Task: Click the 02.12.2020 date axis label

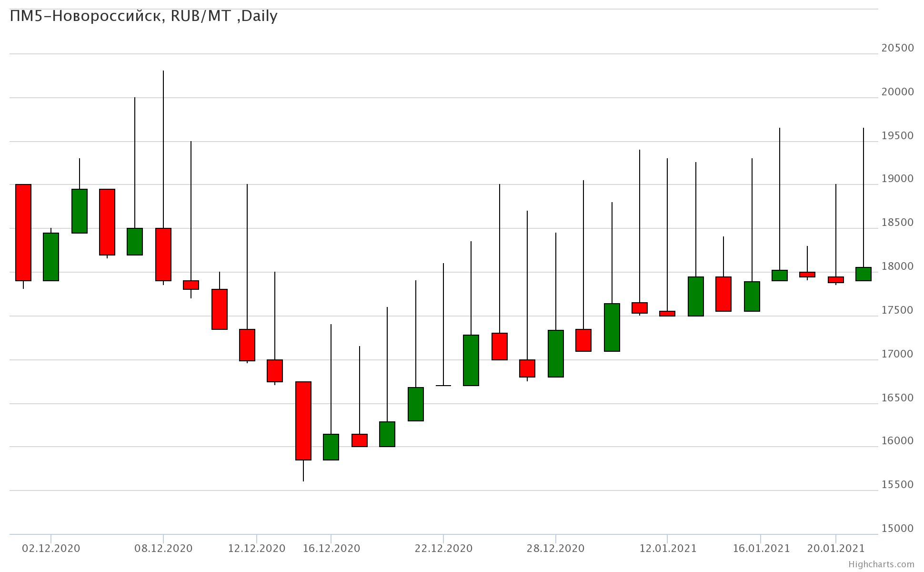Action: click(x=51, y=548)
